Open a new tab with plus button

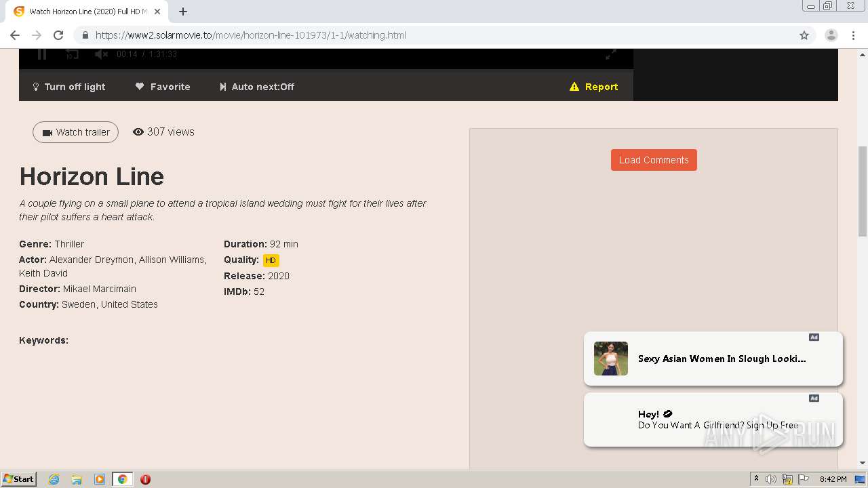(x=183, y=12)
